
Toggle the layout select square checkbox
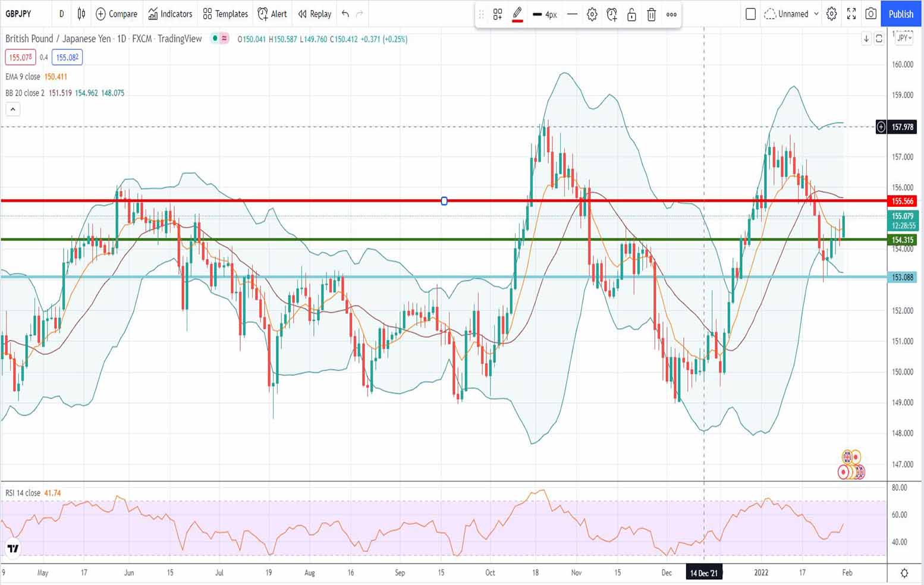tap(750, 14)
